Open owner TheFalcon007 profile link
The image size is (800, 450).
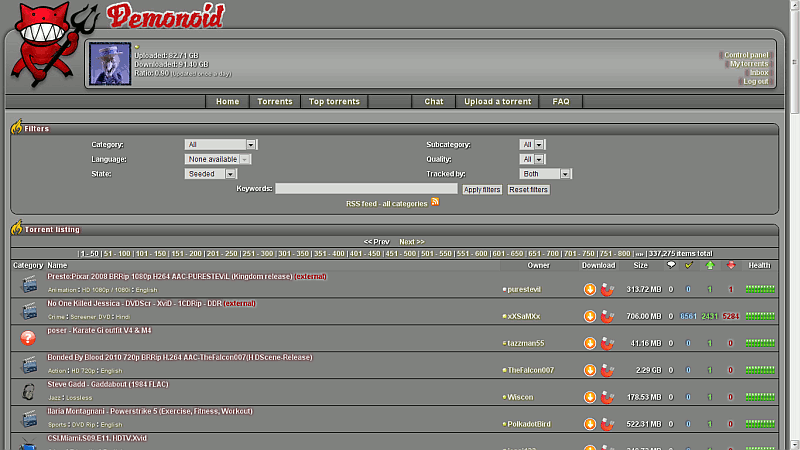pos(530,370)
